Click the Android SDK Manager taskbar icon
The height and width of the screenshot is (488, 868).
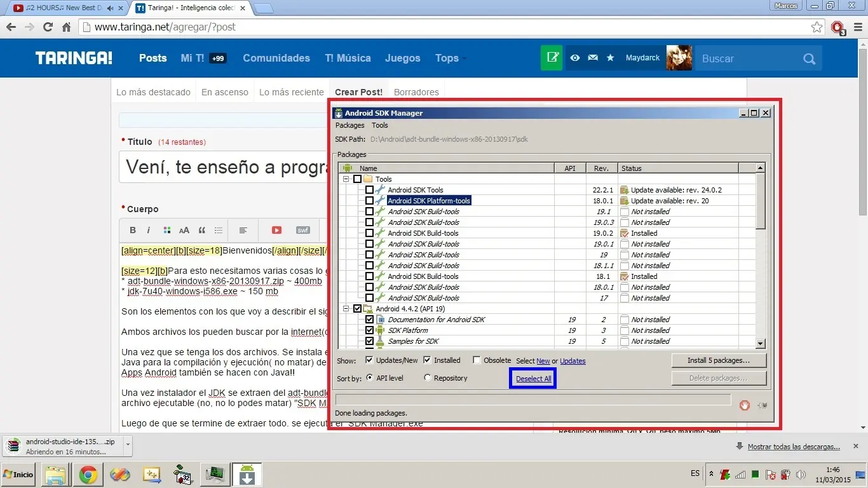[247, 475]
